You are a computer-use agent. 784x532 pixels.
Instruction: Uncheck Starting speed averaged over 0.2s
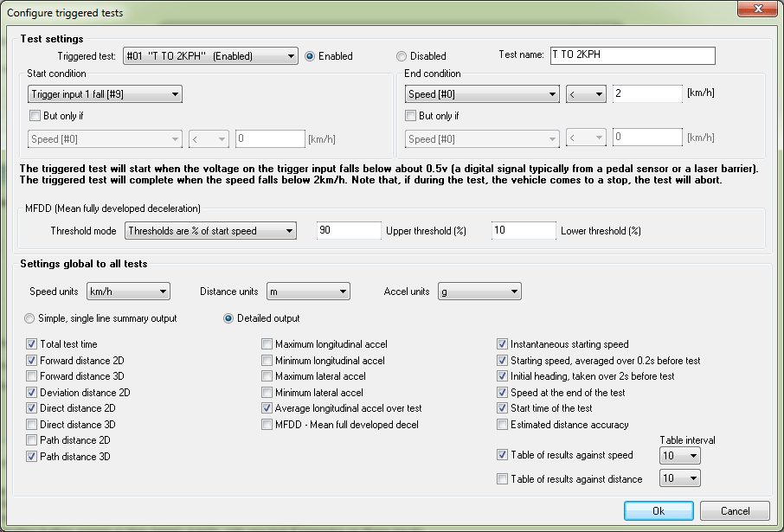tap(503, 361)
